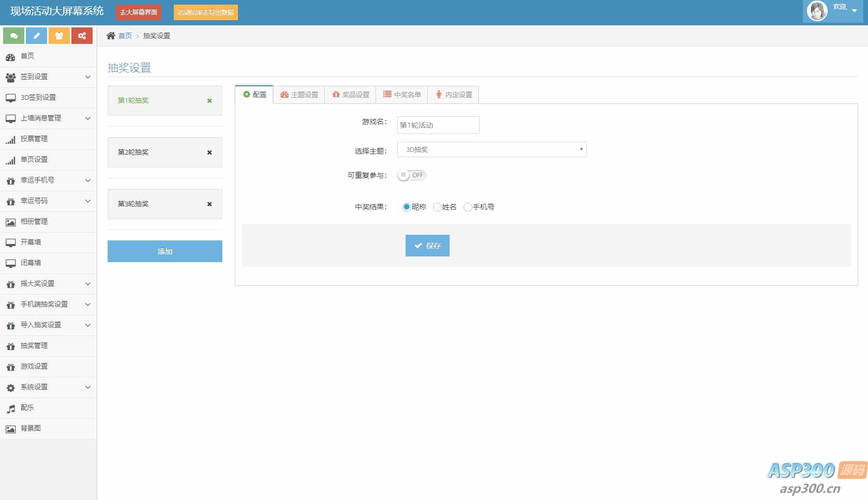
Task: Click the blue pencil edit shortcut icon
Action: 37,36
